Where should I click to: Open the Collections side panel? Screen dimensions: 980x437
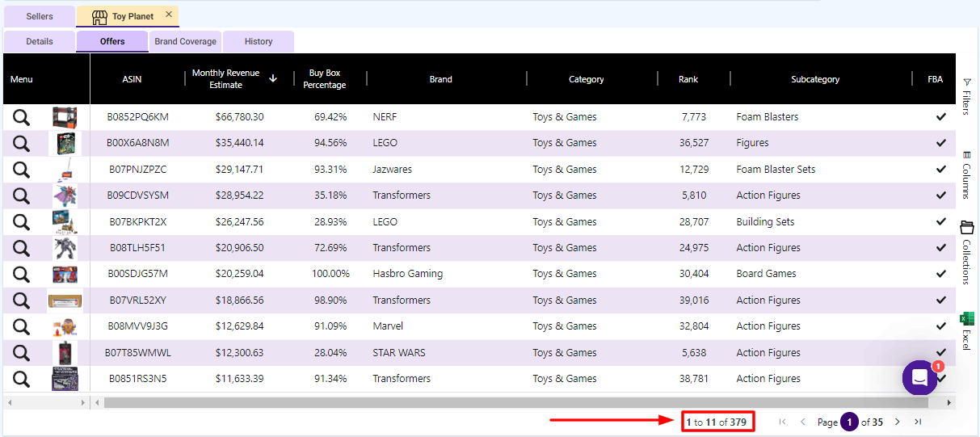coord(966,252)
